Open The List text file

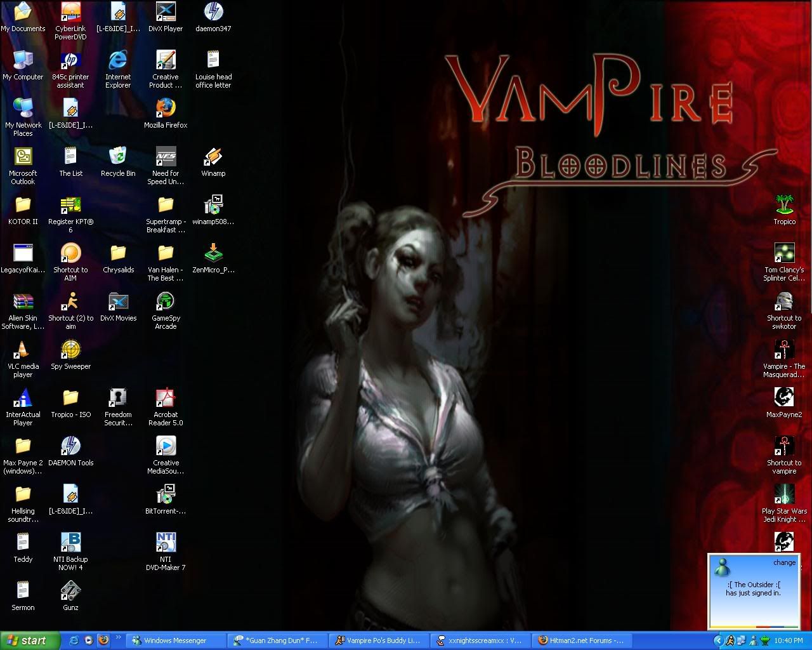70,161
